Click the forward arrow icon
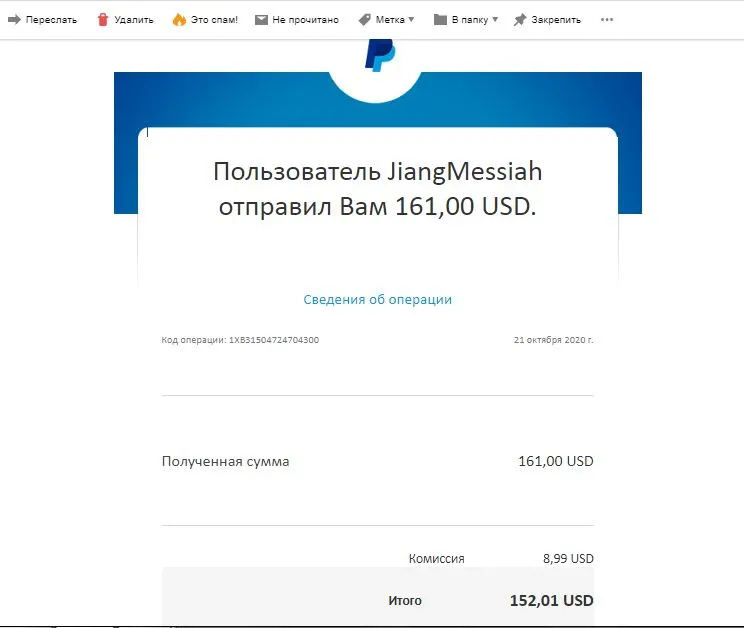Screen dimensions: 744x628 tap(14, 19)
